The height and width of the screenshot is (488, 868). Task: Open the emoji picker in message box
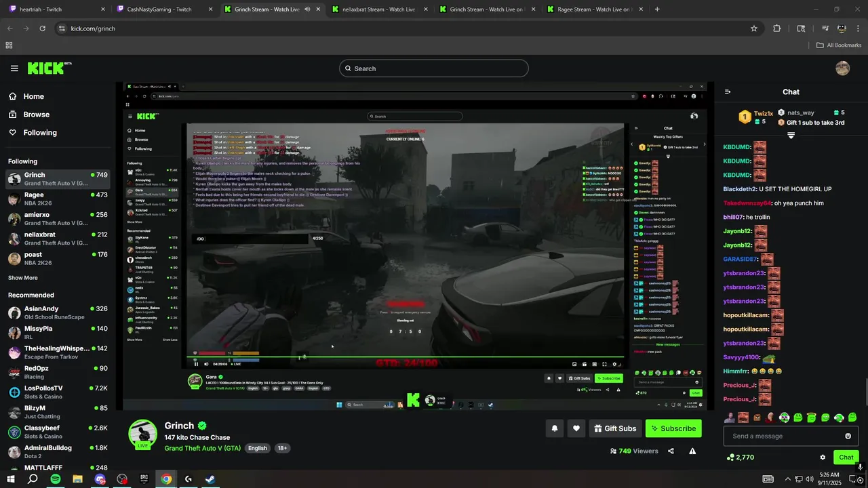click(848, 436)
